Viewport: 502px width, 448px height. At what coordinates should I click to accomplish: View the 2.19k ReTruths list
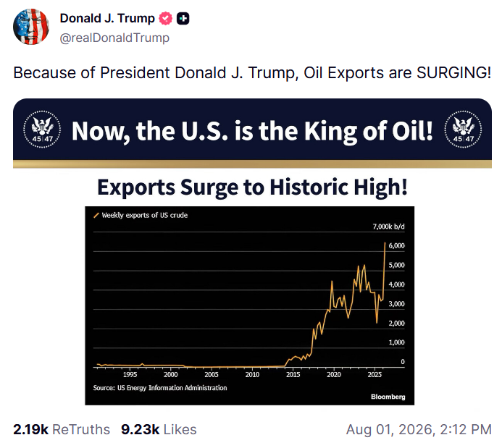click(62, 429)
